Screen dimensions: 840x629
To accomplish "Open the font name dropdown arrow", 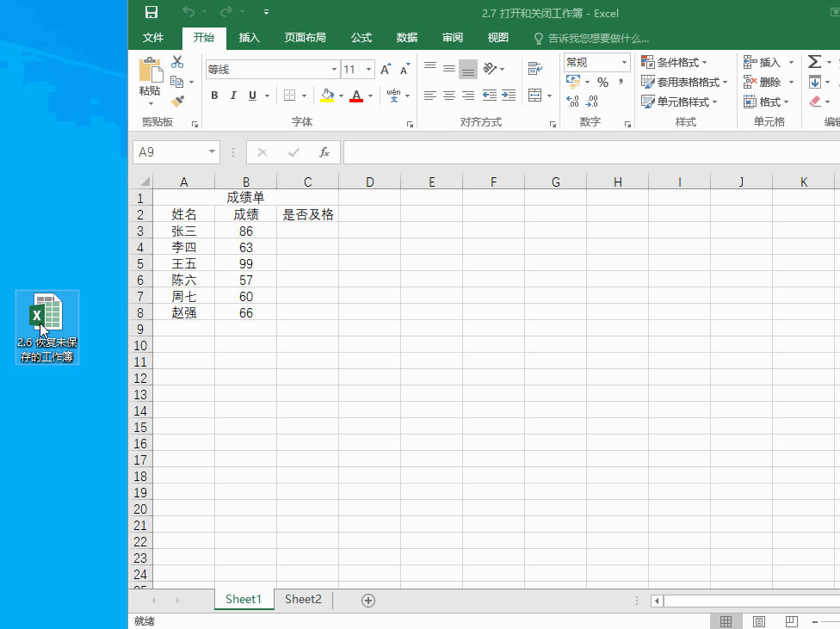I will (334, 69).
